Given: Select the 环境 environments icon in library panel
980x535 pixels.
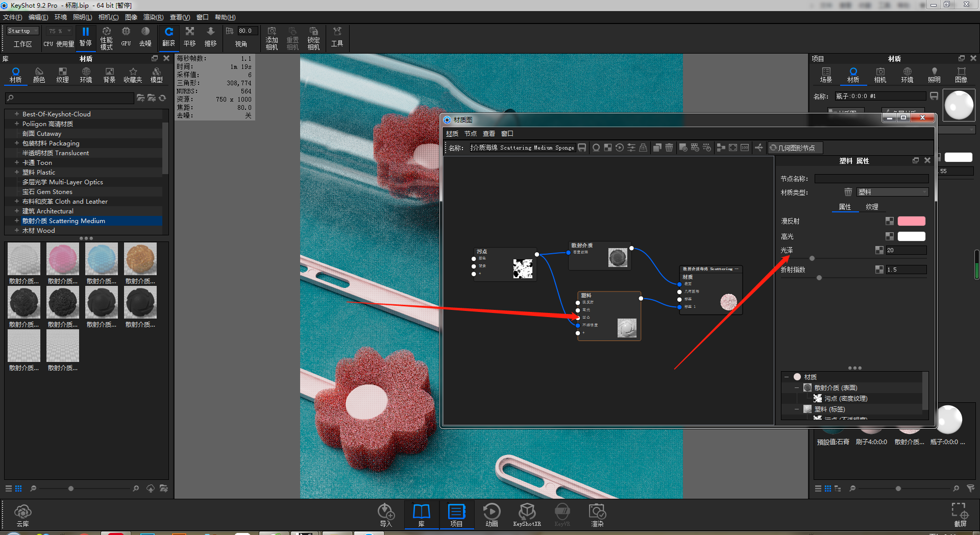Looking at the screenshot, I should point(86,74).
